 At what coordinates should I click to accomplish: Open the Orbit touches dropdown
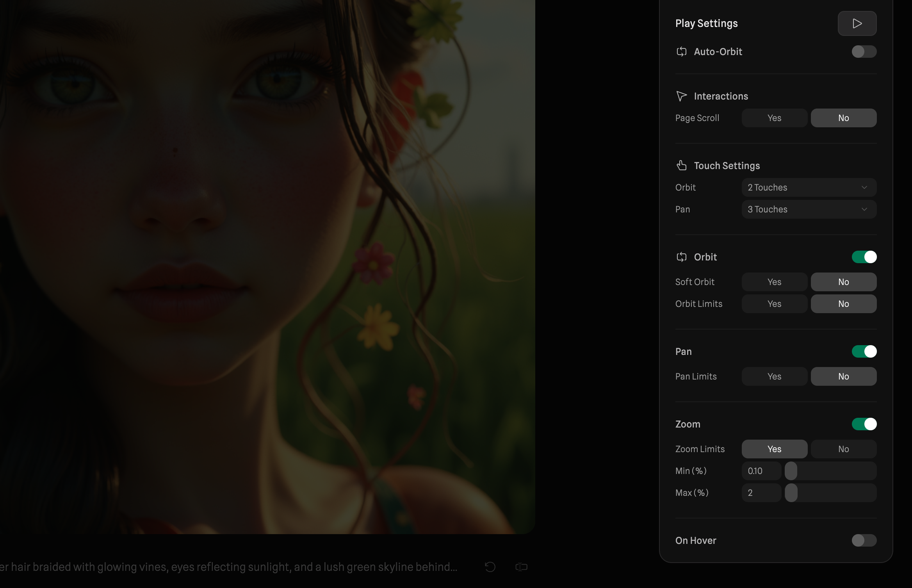(x=809, y=187)
